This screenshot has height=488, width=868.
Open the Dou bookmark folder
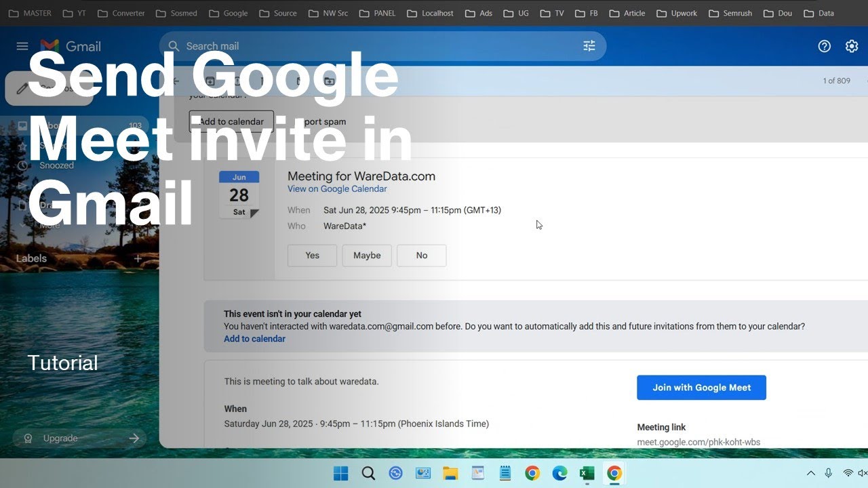point(778,13)
